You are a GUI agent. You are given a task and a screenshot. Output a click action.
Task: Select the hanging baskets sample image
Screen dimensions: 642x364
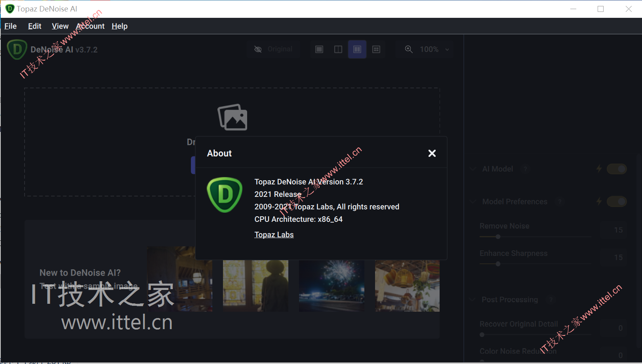407,286
